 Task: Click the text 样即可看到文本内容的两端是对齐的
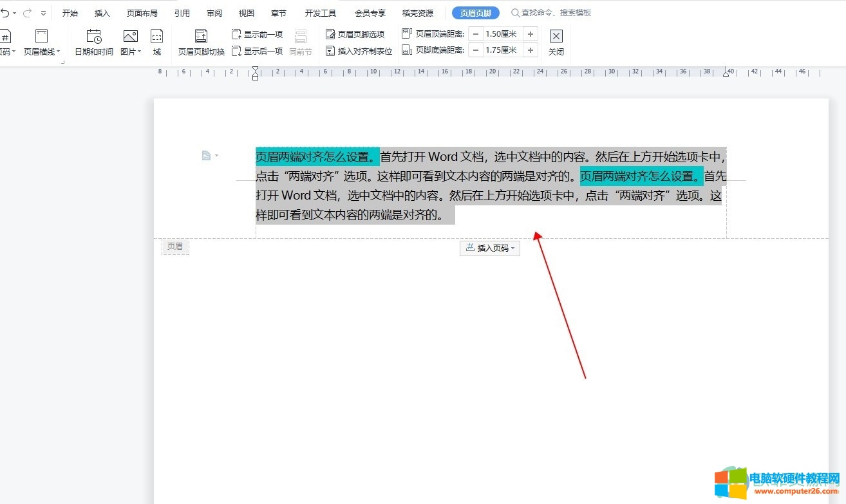coord(350,215)
